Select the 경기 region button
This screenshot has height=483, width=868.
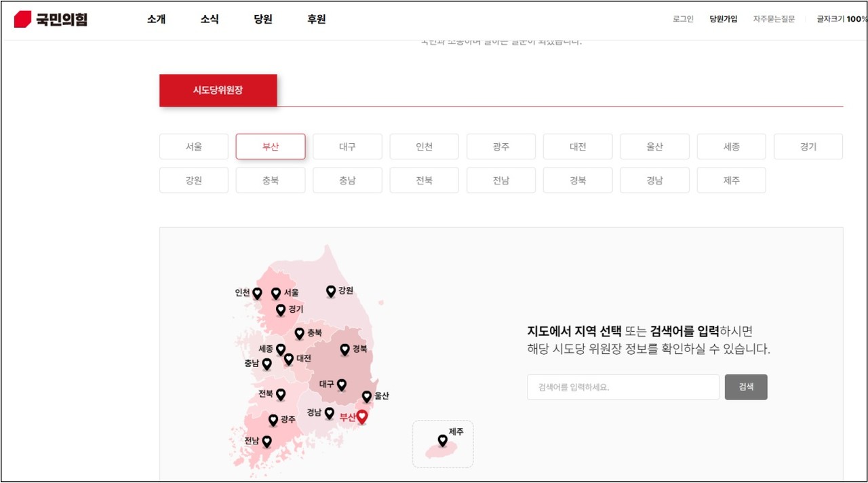(x=808, y=147)
